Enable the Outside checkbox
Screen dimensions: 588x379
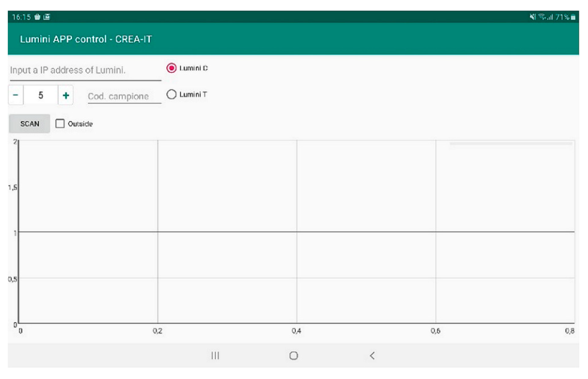(60, 124)
